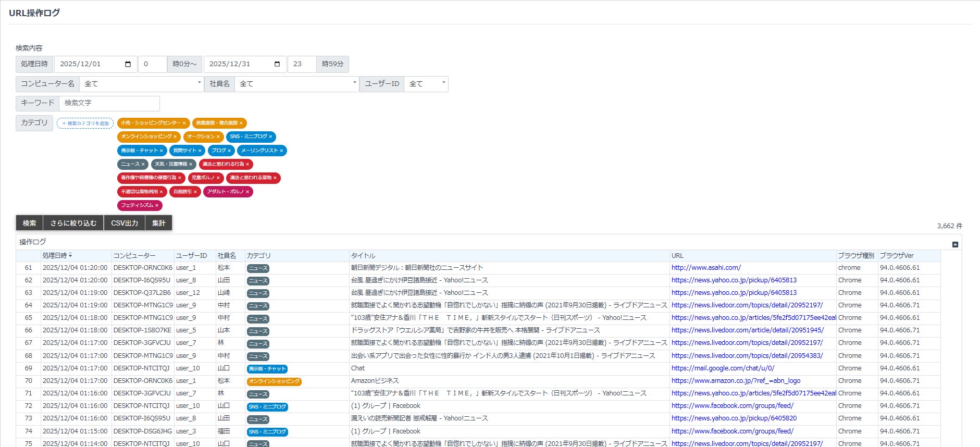This screenshot has width=980, height=447.
Task: Remove the 自殺誘引 filter tag
Action: click(195, 192)
